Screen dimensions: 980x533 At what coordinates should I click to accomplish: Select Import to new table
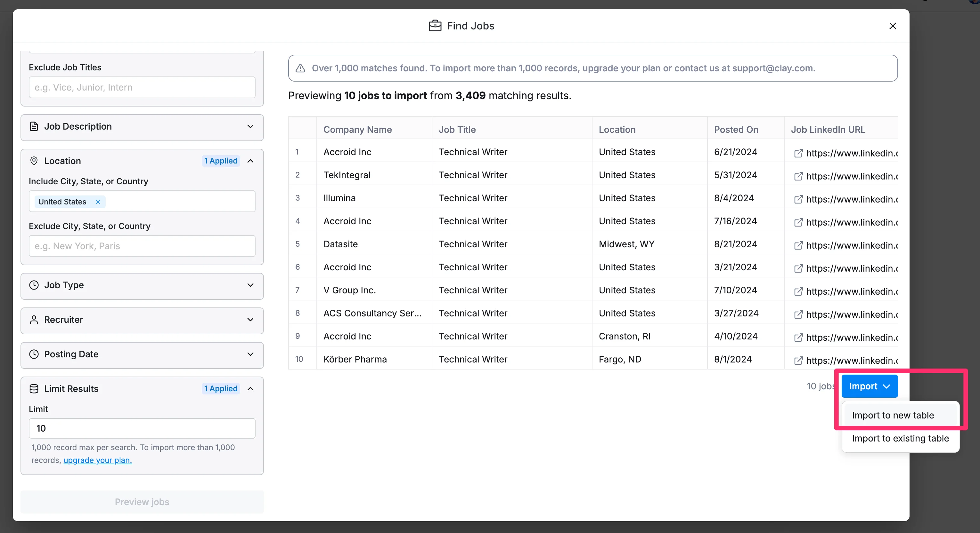coord(893,415)
